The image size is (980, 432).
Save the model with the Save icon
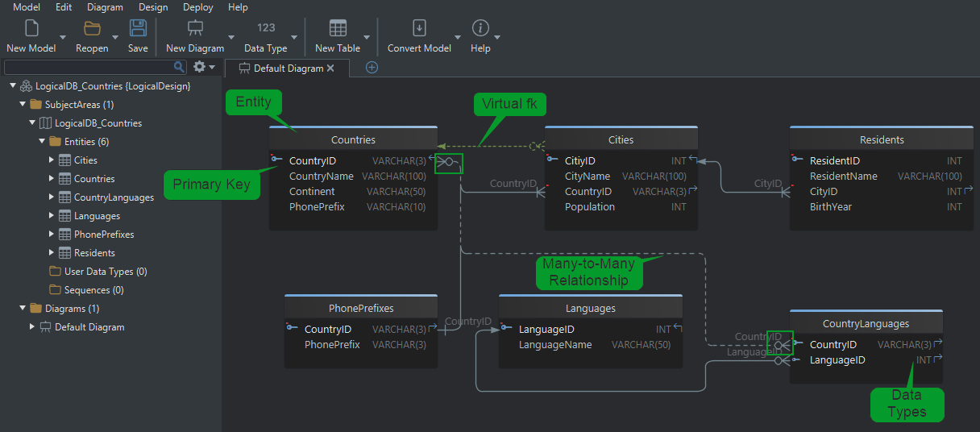(138, 28)
